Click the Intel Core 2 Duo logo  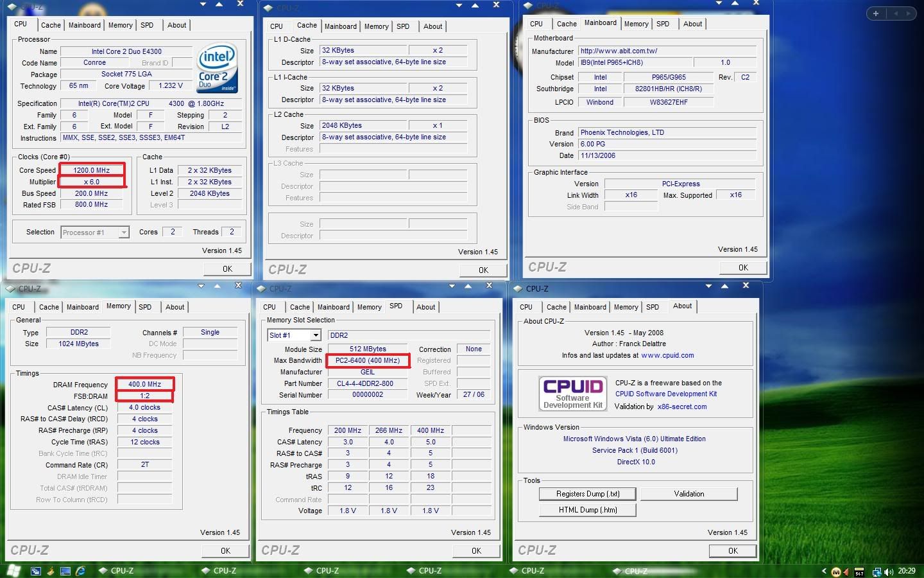point(218,67)
